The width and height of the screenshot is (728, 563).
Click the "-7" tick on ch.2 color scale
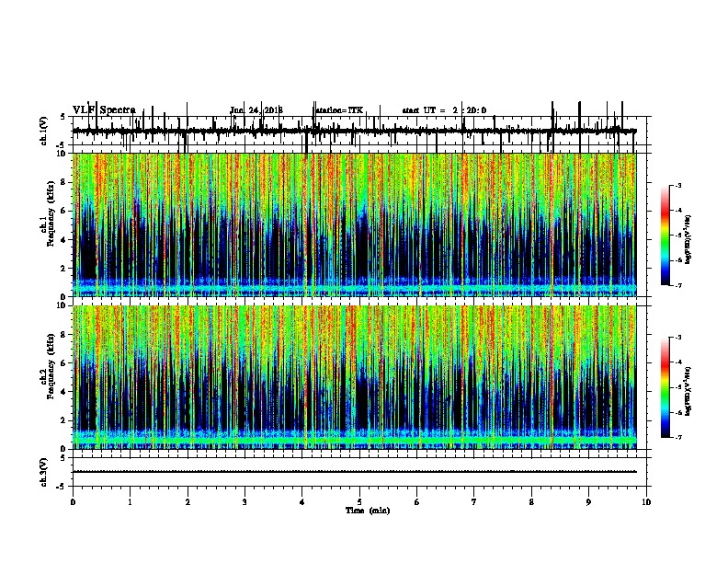(678, 437)
